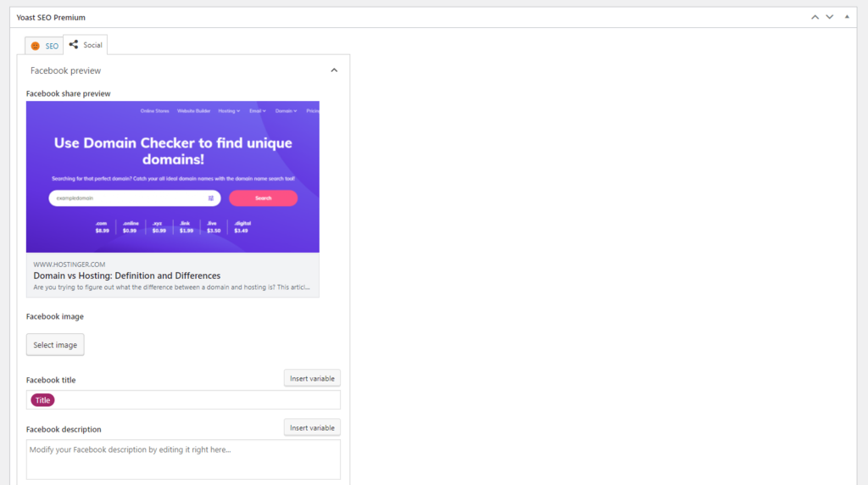Viewport: 868px width, 485px height.
Task: Move Yoast SEO Premium panel up
Action: [x=815, y=17]
